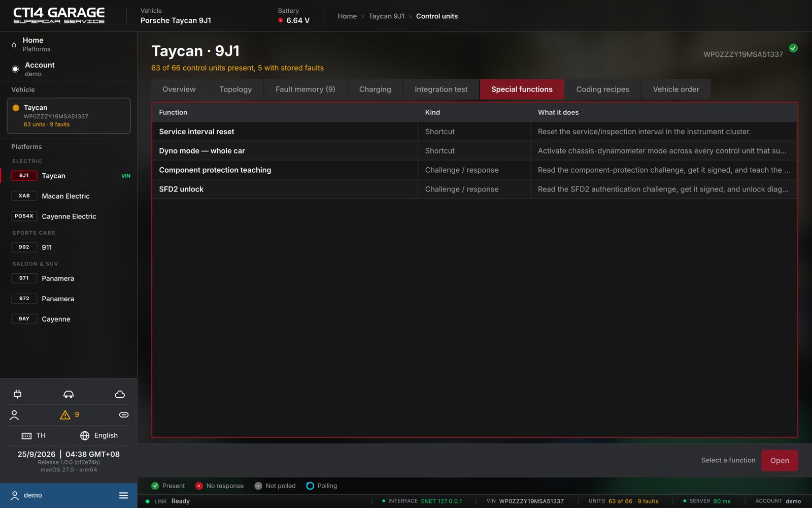Click the PO54X platform badge
The width and height of the screenshot is (812, 508).
(x=24, y=216)
